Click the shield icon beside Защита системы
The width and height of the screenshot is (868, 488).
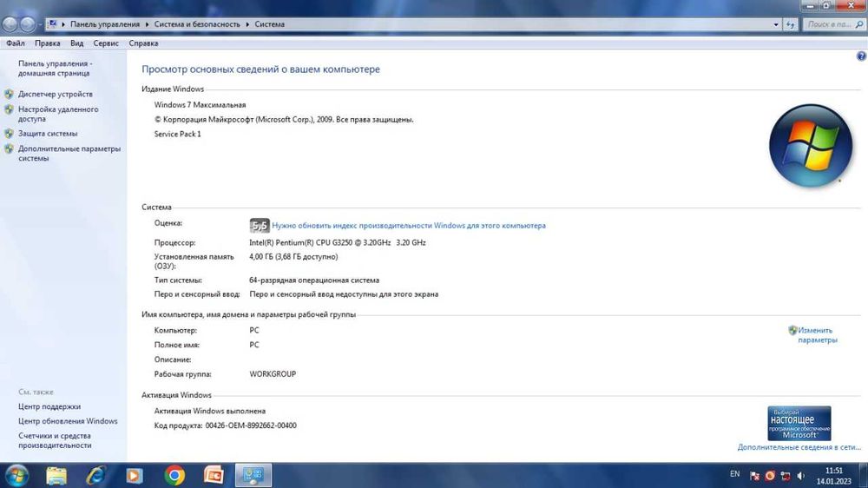(x=9, y=134)
